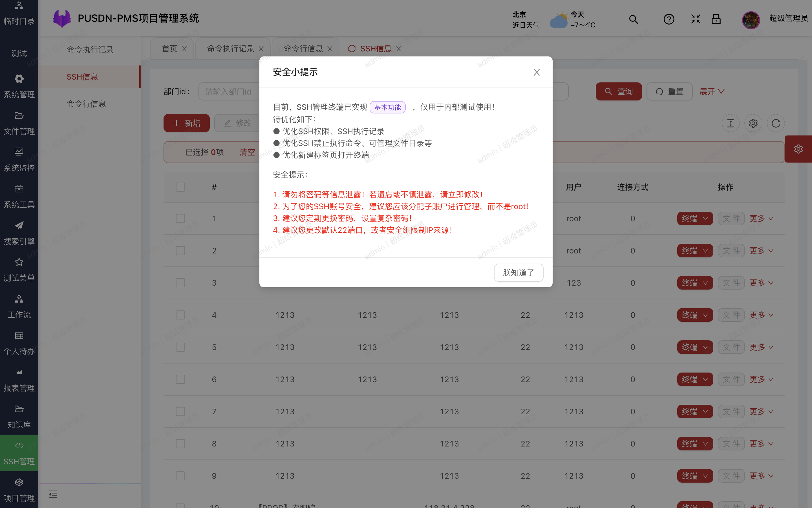Screen dimensions: 812x508
Task: Click the table refresh circular arrow
Action: [x=776, y=123]
